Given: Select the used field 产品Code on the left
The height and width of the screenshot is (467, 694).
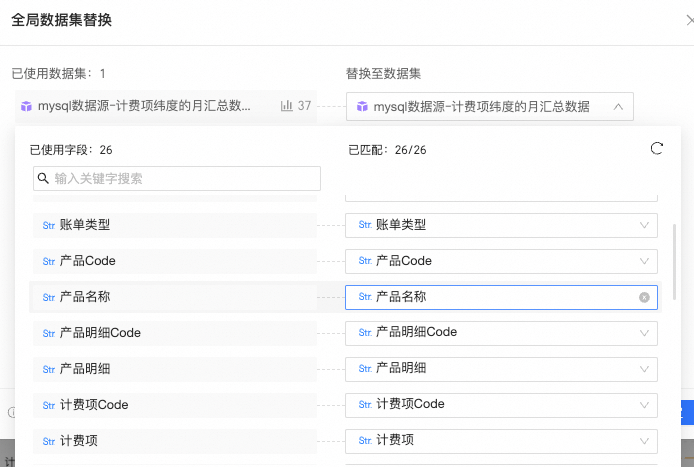Looking at the screenshot, I should tap(175, 261).
